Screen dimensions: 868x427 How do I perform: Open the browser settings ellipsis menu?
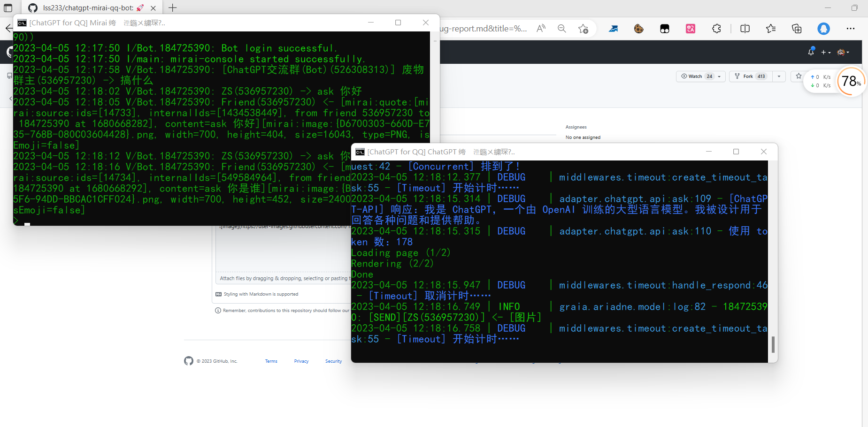point(851,29)
